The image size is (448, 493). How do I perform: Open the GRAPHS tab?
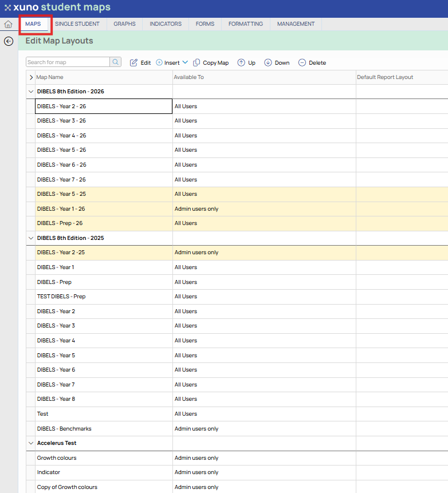pyautogui.click(x=124, y=24)
